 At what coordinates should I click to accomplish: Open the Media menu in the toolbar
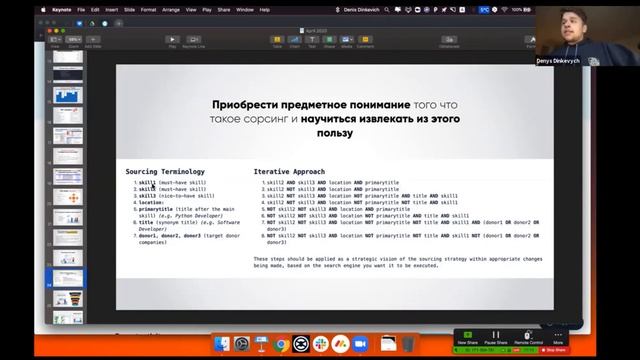(347, 40)
